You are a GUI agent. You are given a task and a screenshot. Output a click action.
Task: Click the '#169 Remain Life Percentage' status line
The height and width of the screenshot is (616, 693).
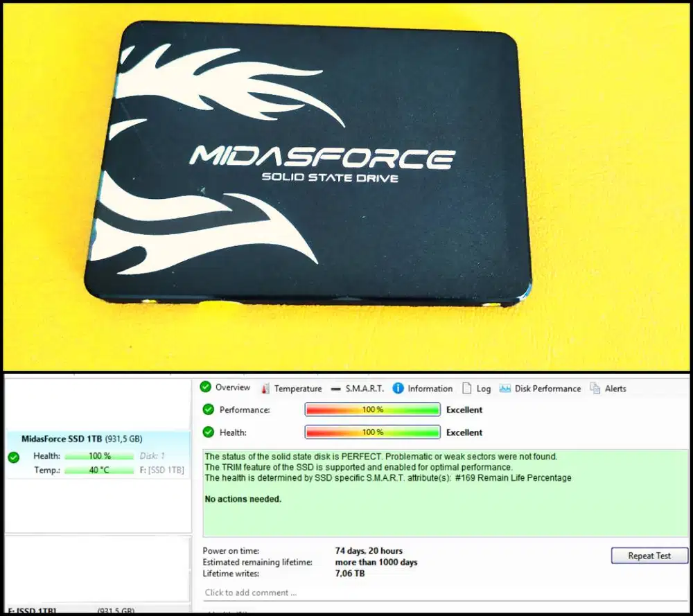tap(387, 478)
